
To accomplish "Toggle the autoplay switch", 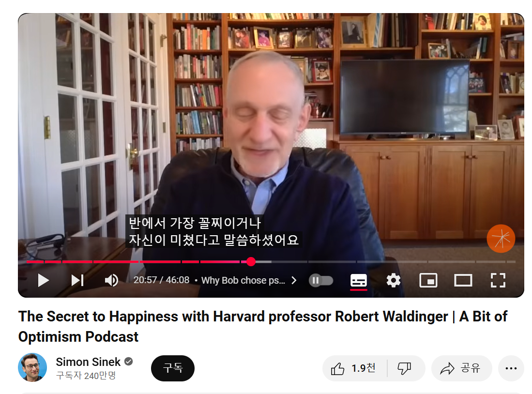I will (x=321, y=280).
